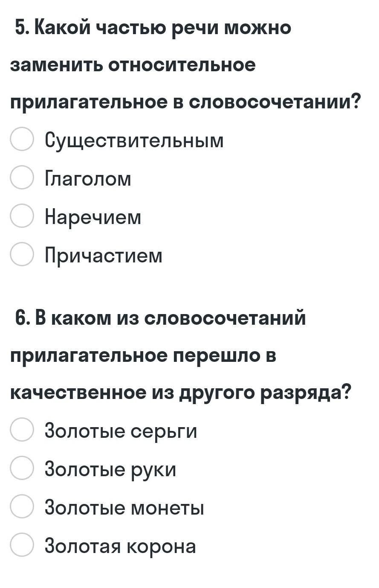Click the label text Золотые серьги
The image size is (379, 588).
coord(121,431)
